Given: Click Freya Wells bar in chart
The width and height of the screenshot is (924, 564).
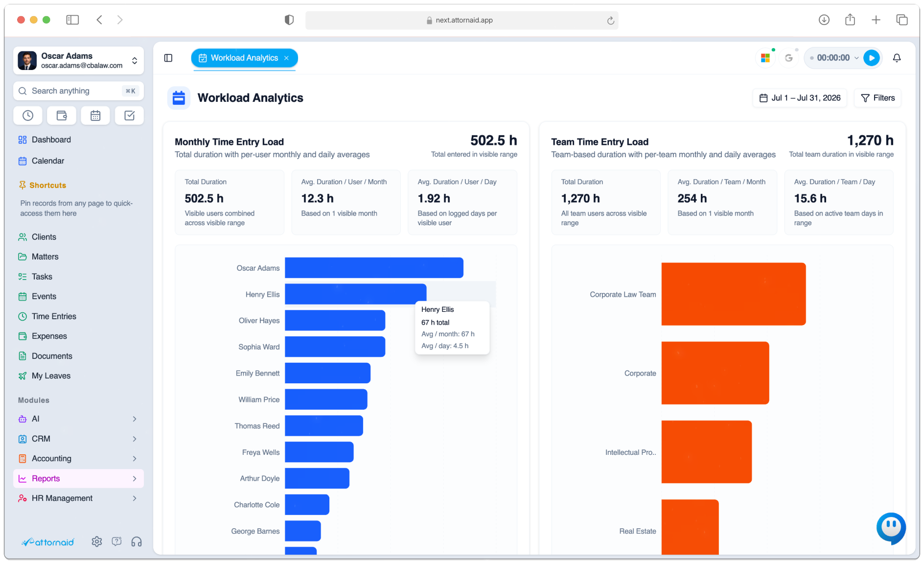Looking at the screenshot, I should 319,452.
